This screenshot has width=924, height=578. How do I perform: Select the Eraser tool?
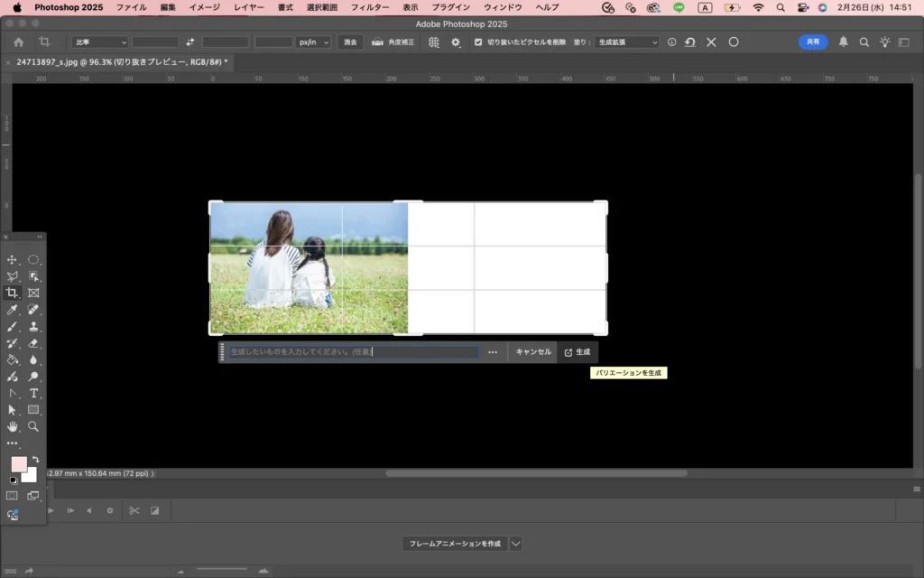coord(33,343)
